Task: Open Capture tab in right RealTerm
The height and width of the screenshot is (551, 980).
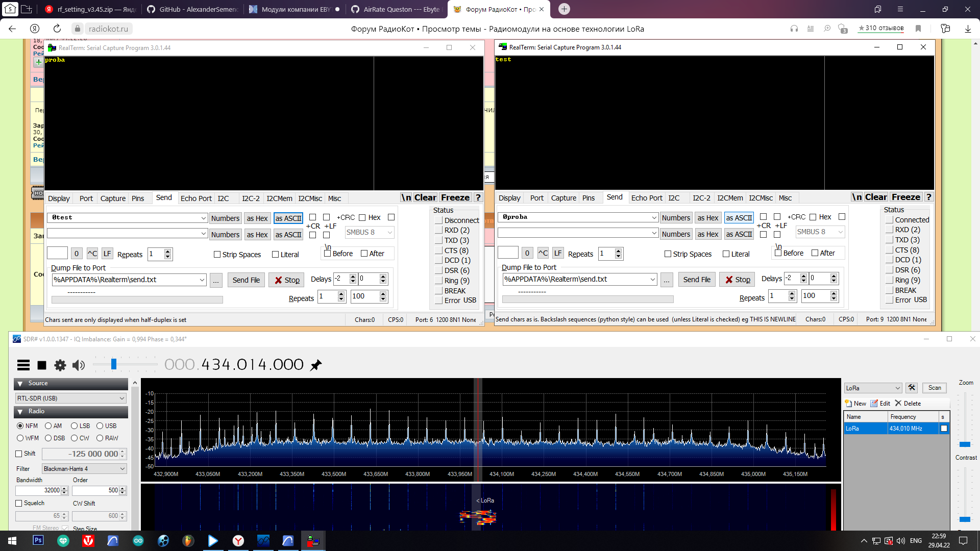Action: pyautogui.click(x=563, y=198)
